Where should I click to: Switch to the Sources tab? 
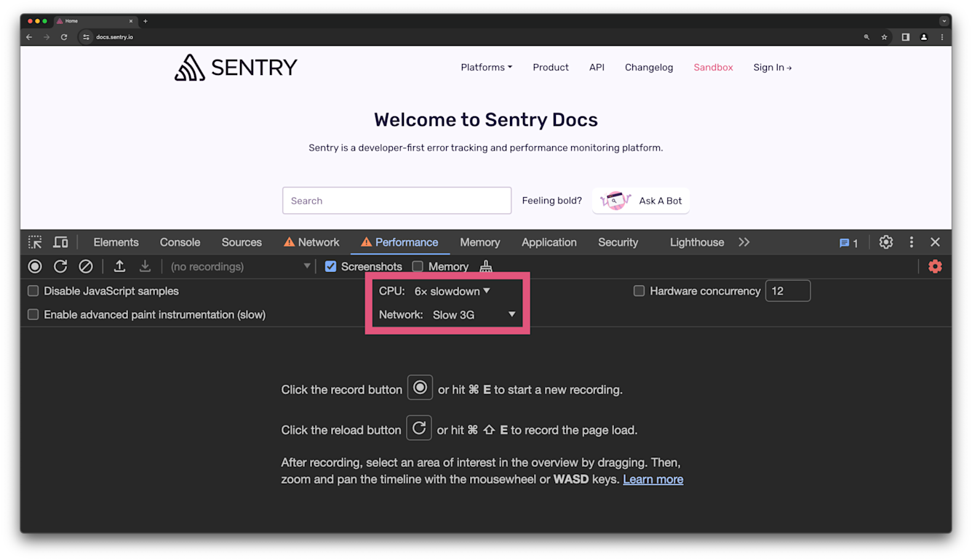click(x=242, y=242)
